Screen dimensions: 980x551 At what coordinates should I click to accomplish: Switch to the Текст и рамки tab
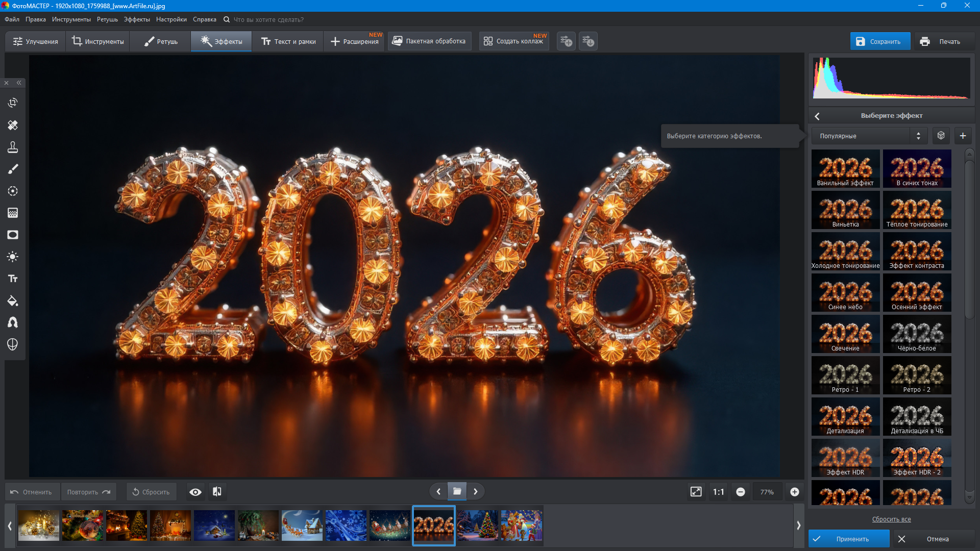(x=288, y=41)
